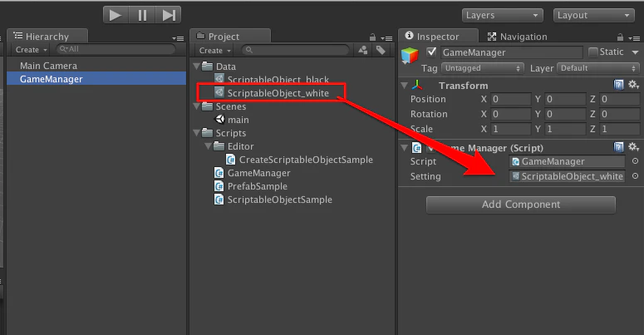644x335 pixels.
Task: Click the Setting field ScriptableObject_white
Action: pyautogui.click(x=567, y=176)
